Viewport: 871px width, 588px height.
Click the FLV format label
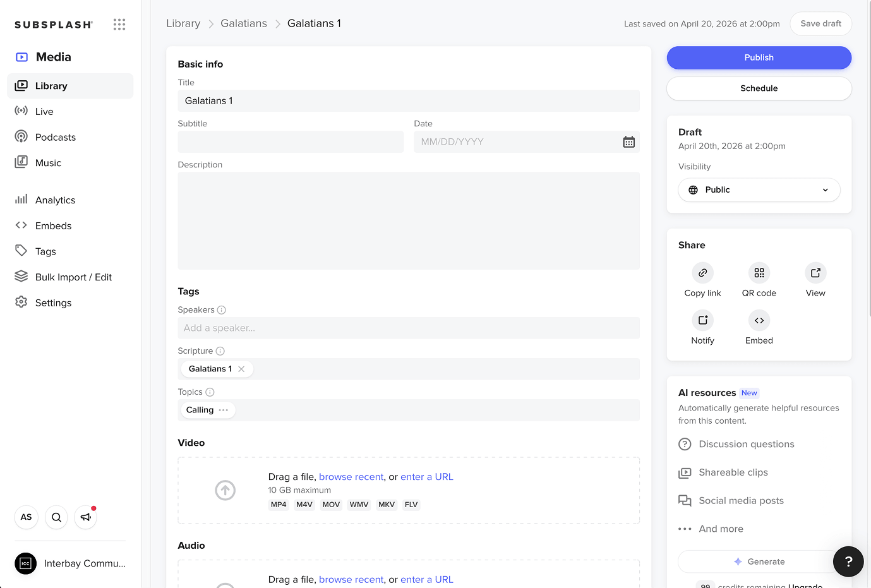(x=411, y=505)
